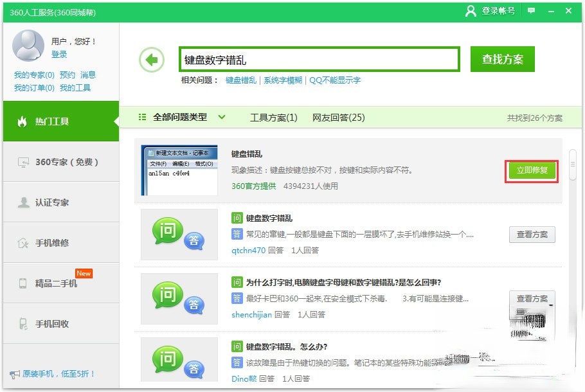Click the 登录 login link

[59, 55]
